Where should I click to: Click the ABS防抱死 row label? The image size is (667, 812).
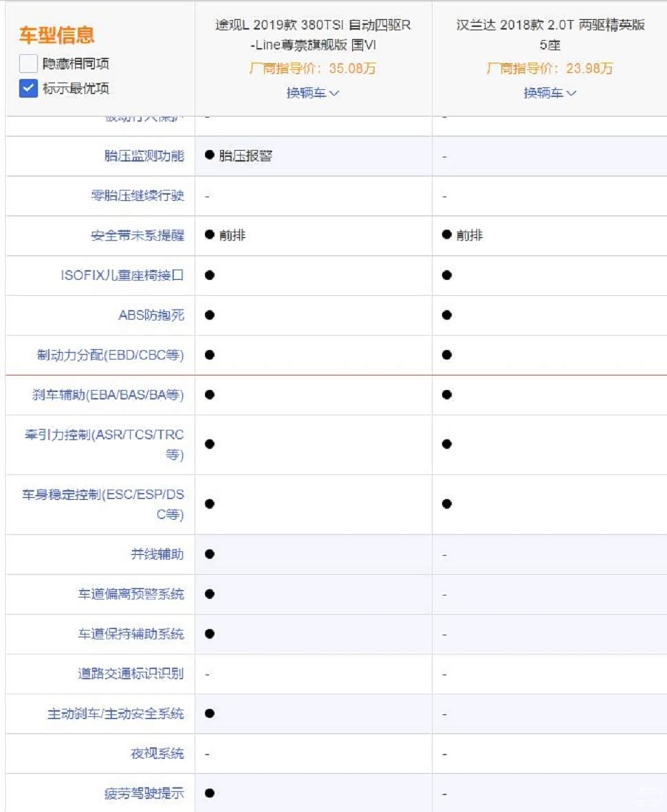[151, 315]
